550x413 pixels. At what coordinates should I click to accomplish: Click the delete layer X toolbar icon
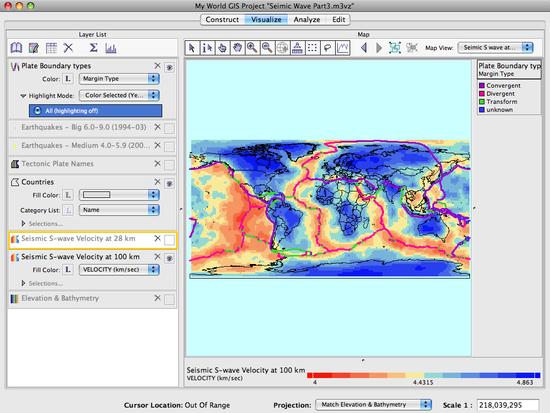tap(68, 48)
